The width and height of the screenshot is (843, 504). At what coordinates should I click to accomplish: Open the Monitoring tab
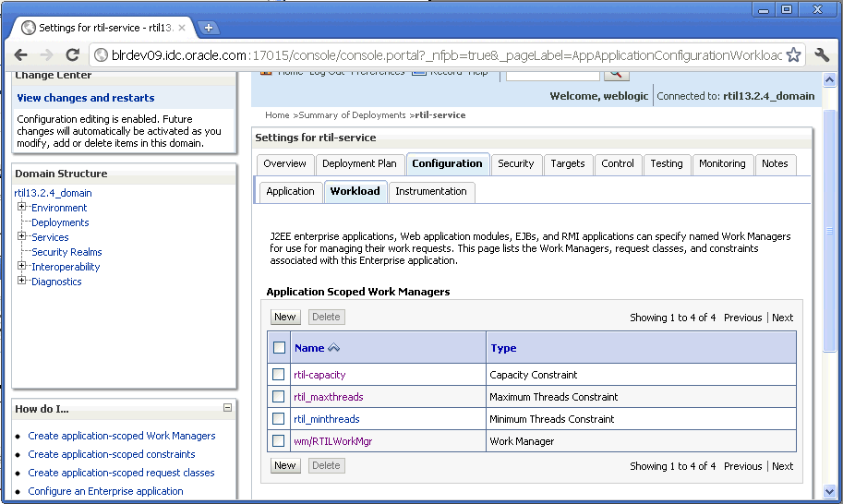coord(722,164)
